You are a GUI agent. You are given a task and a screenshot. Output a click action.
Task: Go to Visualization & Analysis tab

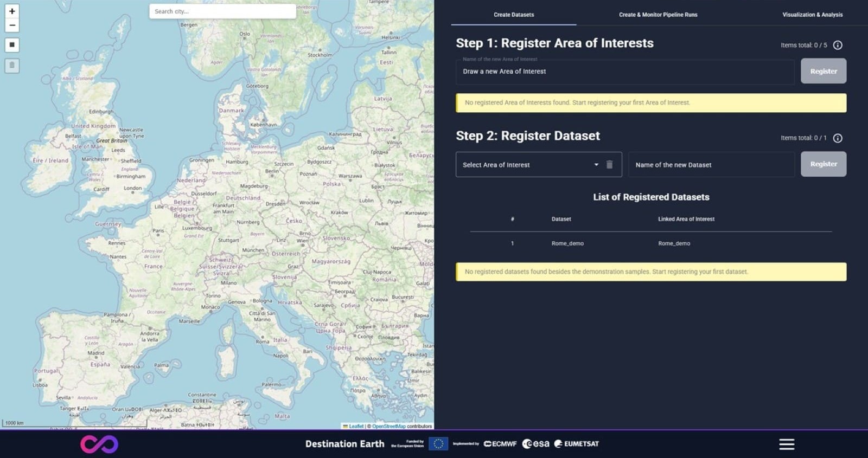coord(812,15)
